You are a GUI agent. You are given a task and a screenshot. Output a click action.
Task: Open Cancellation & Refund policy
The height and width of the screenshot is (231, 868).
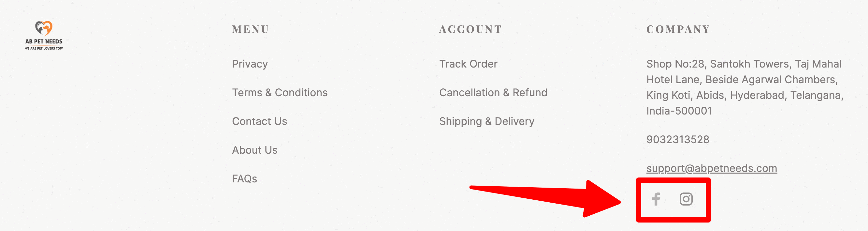pyautogui.click(x=493, y=92)
